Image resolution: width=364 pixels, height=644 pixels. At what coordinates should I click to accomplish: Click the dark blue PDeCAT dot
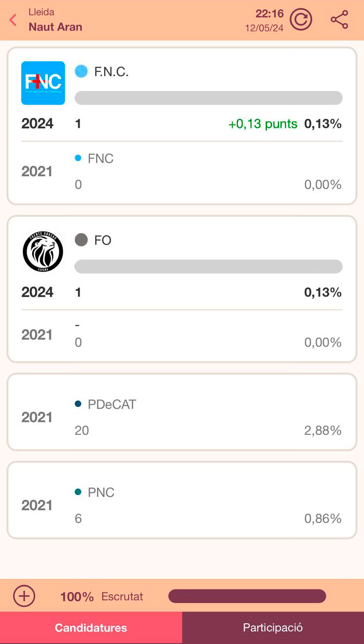[78, 404]
